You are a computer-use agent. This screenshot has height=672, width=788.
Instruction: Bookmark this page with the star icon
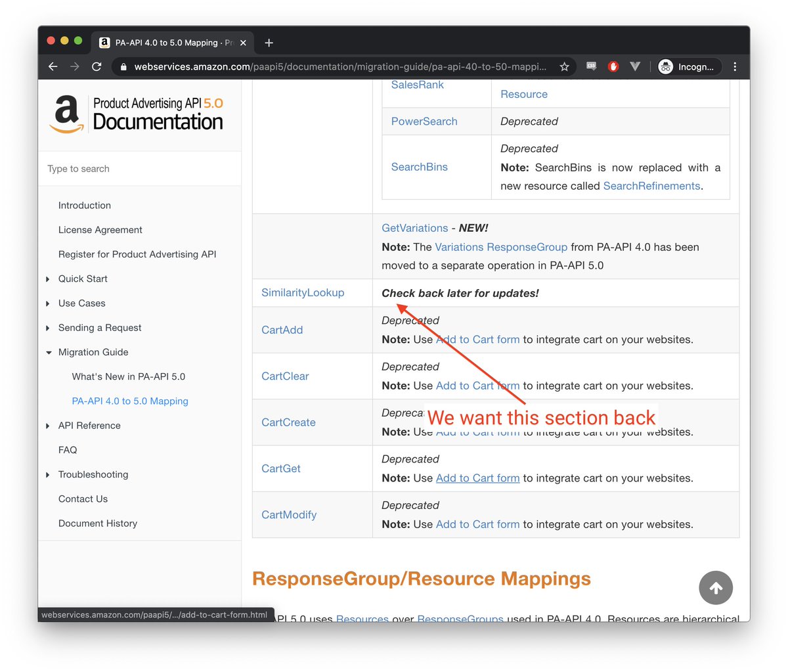coord(564,66)
